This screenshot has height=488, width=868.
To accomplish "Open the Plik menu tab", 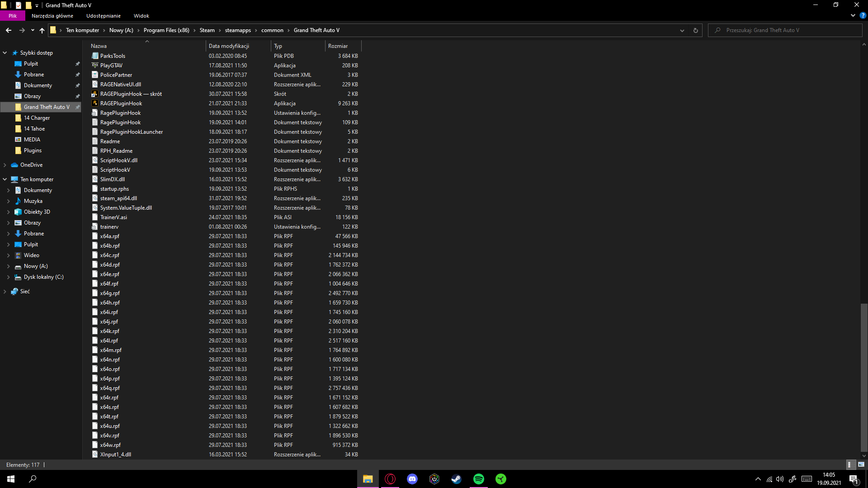I will point(13,16).
